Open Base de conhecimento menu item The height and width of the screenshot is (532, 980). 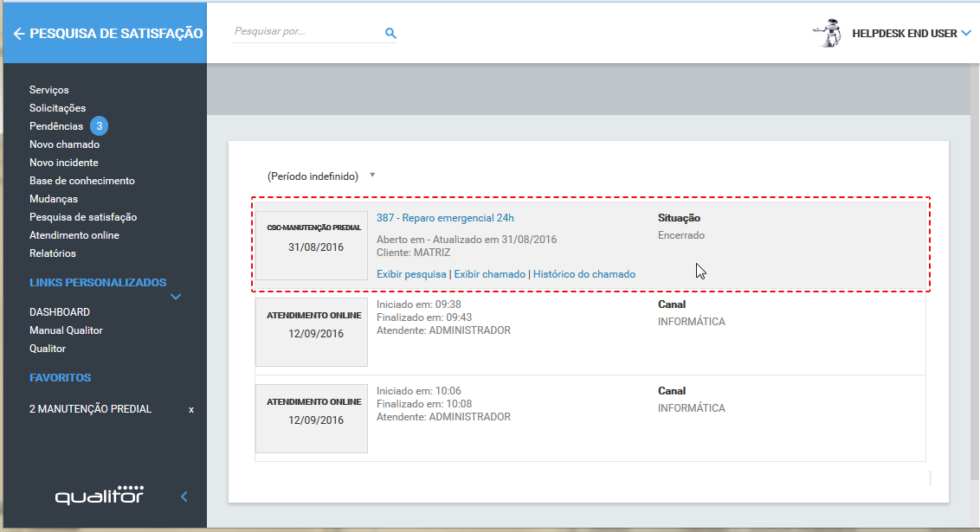81,181
